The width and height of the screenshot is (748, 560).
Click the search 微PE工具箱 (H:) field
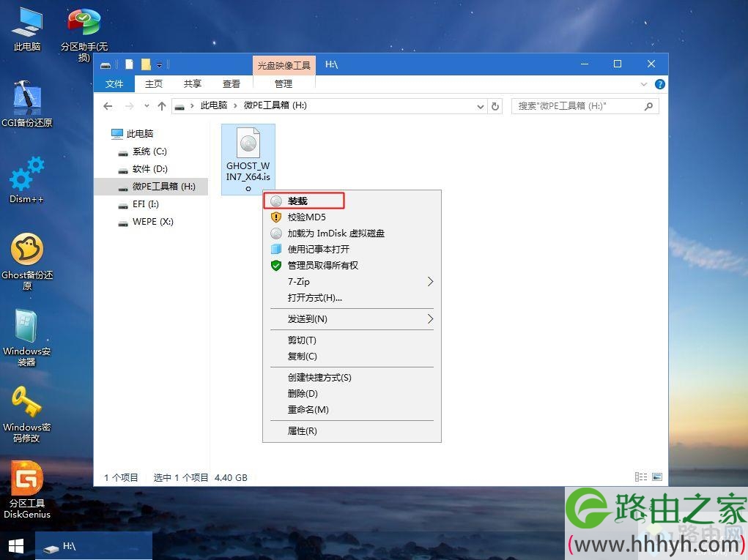coord(585,106)
